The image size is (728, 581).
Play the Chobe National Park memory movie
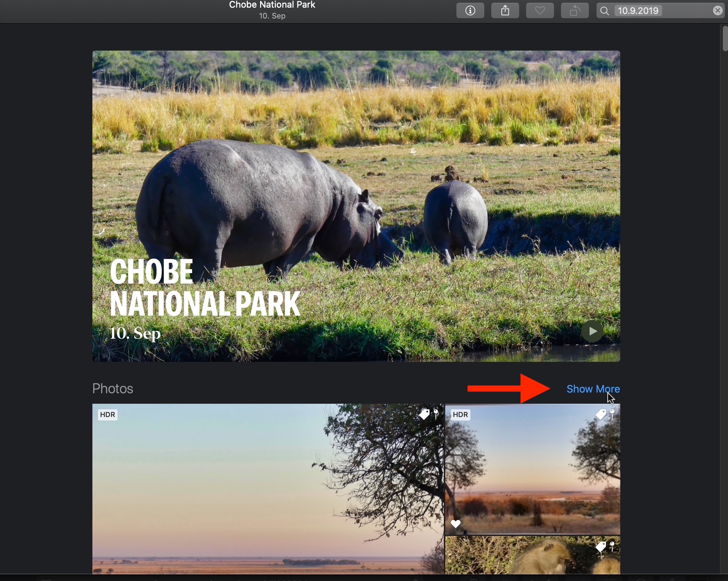[592, 331]
